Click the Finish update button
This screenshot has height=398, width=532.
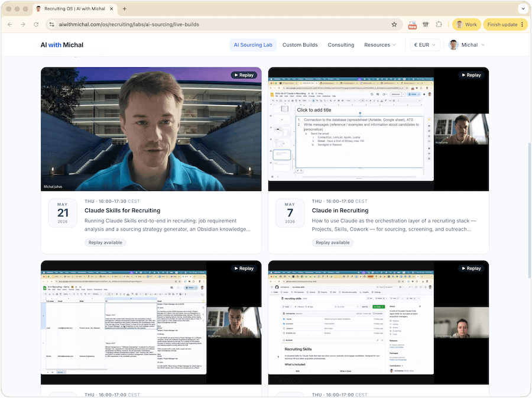(505, 24)
